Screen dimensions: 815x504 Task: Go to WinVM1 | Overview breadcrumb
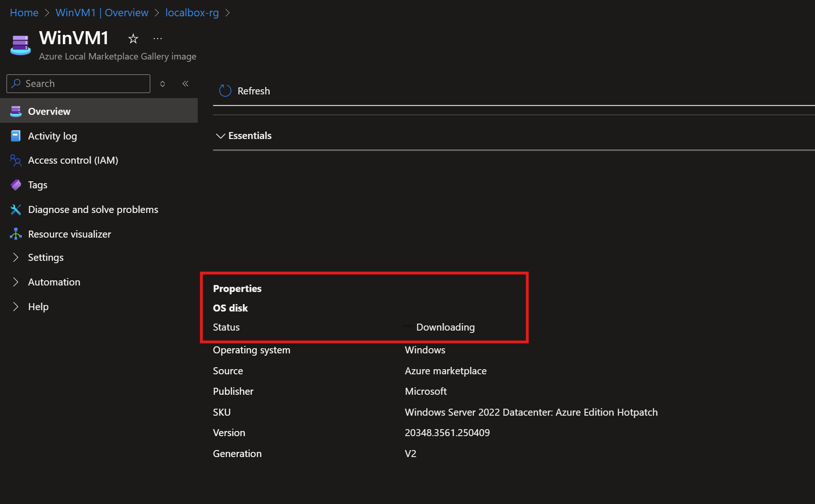click(x=102, y=13)
